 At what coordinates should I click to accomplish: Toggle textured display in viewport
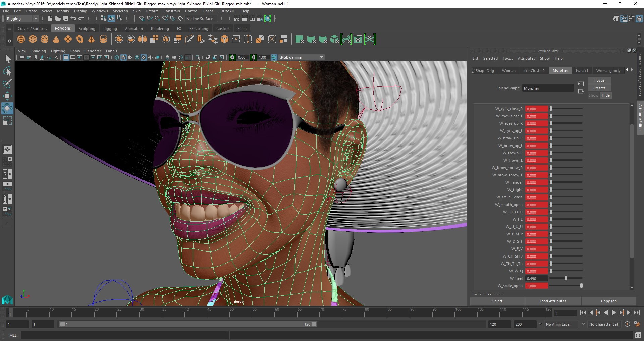tap(144, 57)
